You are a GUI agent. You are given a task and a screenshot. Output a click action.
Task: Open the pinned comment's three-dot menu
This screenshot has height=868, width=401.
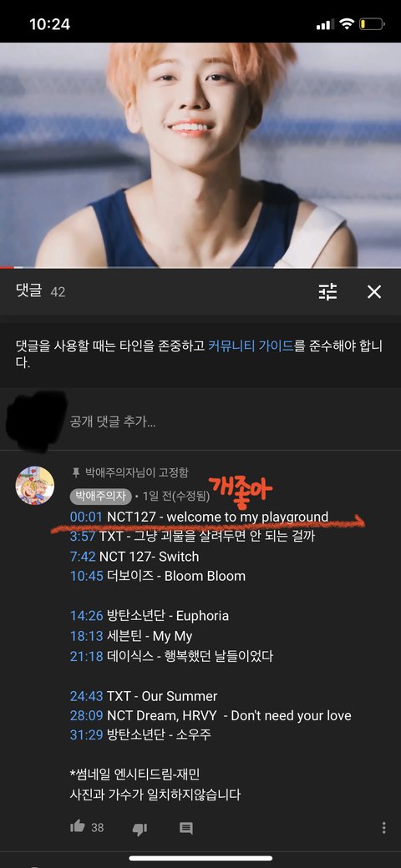383,828
